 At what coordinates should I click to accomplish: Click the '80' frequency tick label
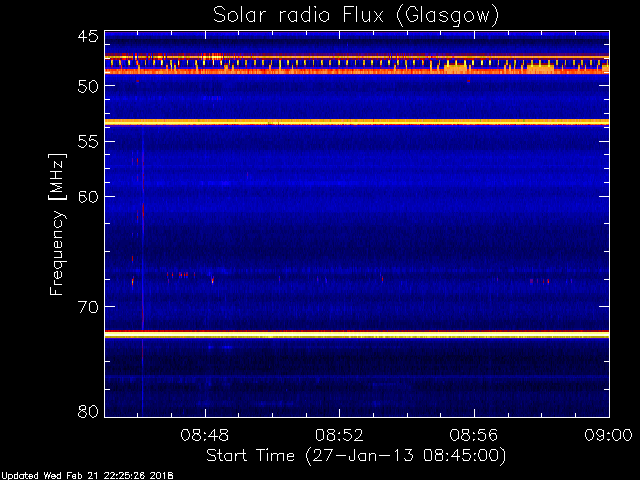(88, 411)
